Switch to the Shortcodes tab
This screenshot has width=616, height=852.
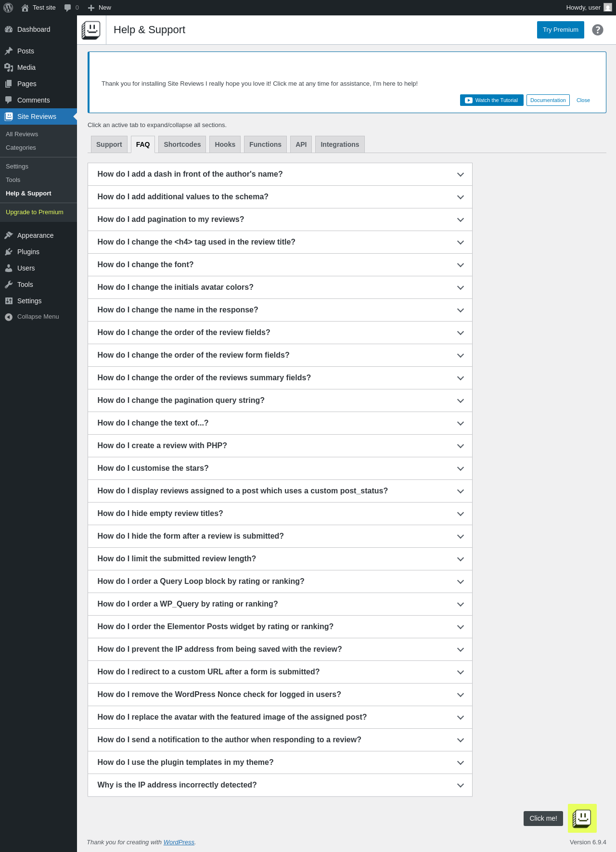(182, 144)
